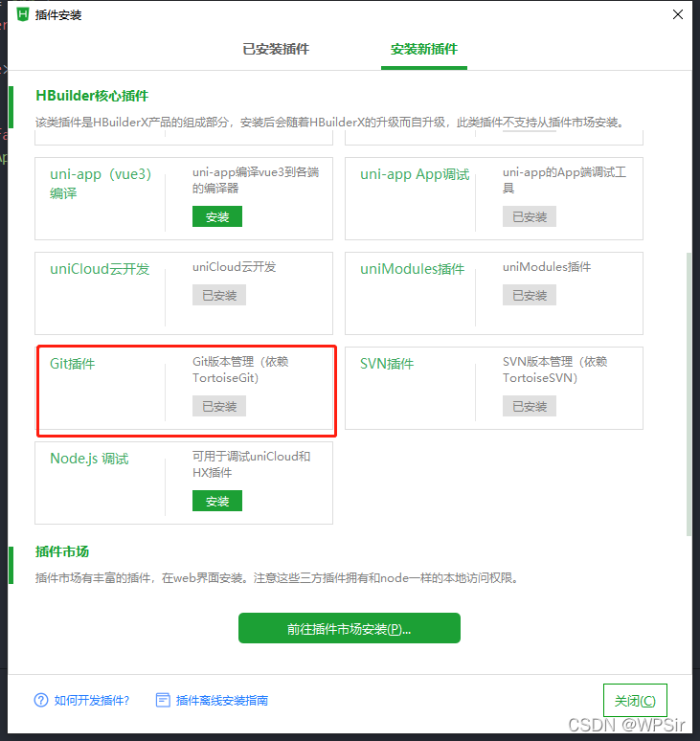
Task: Install the uni-app (vue3) 编译 plugin
Action: point(217,216)
